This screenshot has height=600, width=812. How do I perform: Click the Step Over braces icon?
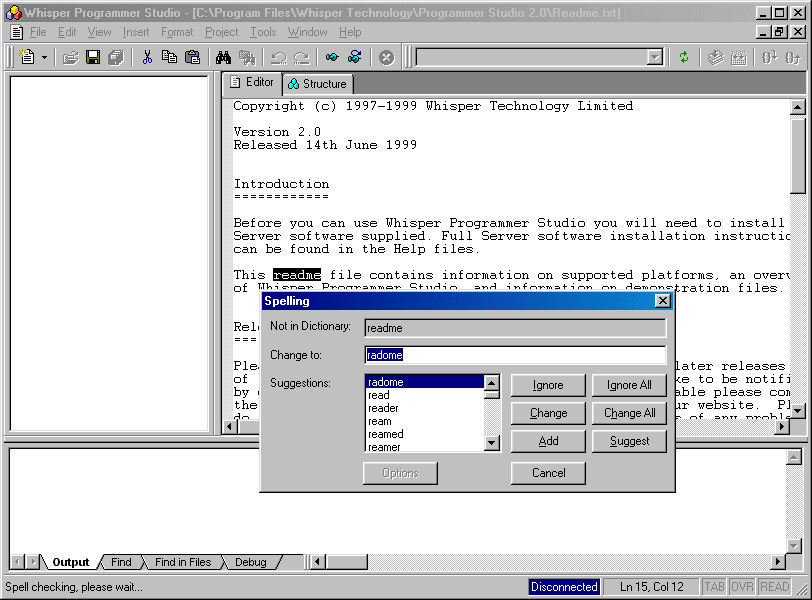click(x=792, y=57)
